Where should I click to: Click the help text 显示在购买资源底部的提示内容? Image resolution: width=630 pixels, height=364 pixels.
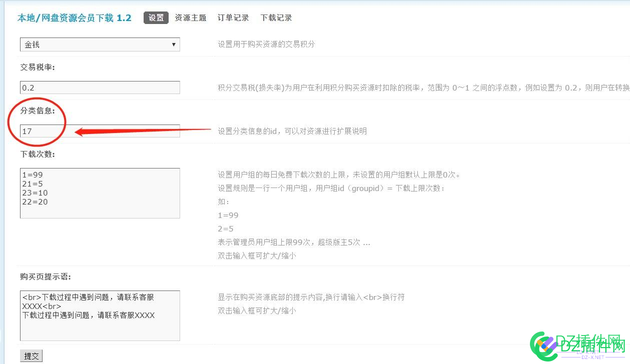pyautogui.click(x=311, y=297)
